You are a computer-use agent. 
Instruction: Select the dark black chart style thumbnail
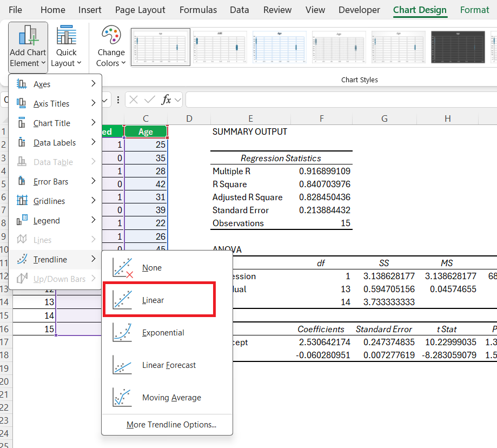(x=458, y=47)
